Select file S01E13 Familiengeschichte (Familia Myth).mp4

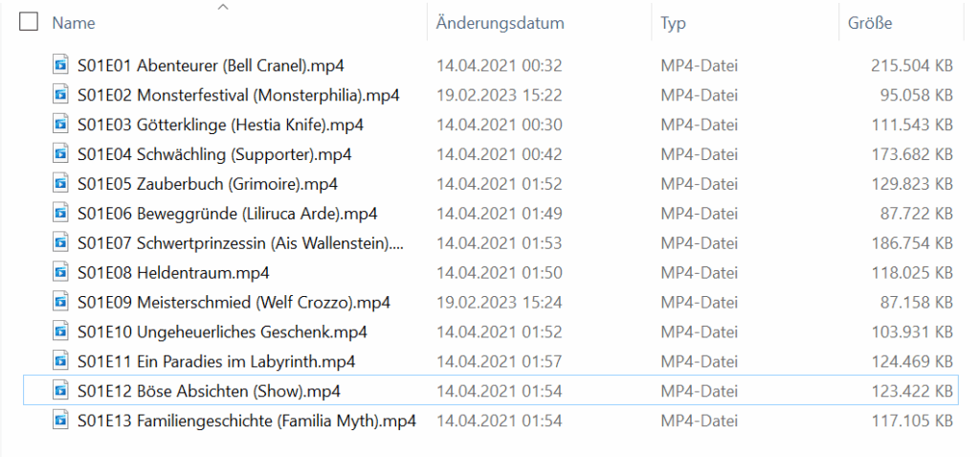point(247,421)
